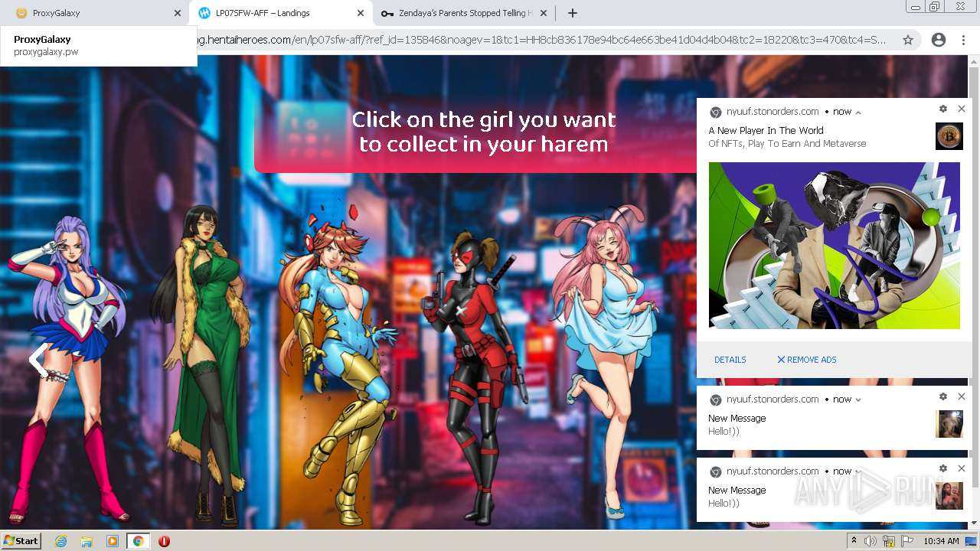The height and width of the screenshot is (551, 980).
Task: Open the media player taskbar icon
Action: coord(113,541)
